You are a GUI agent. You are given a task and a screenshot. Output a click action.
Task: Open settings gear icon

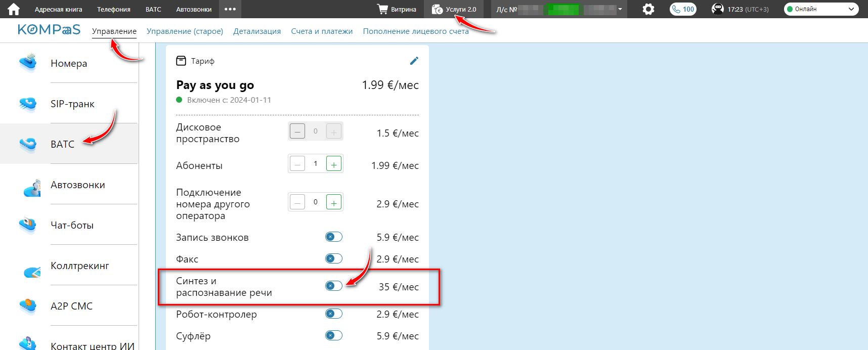(x=648, y=9)
